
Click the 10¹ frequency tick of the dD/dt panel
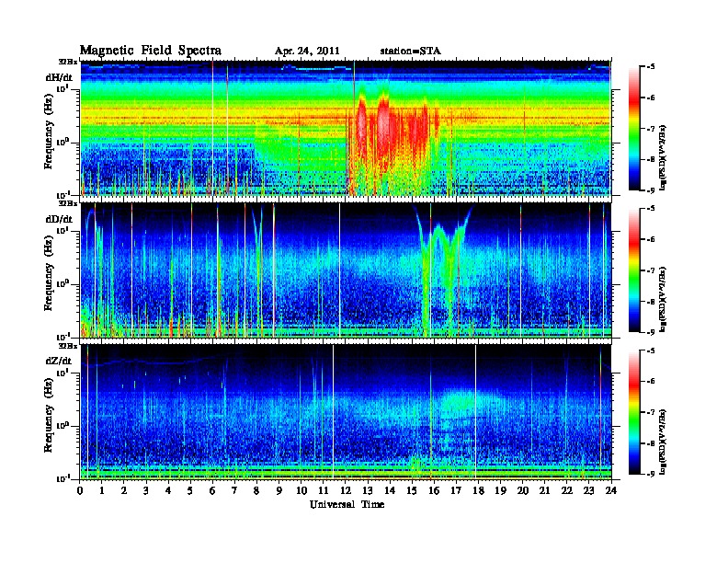click(63, 230)
